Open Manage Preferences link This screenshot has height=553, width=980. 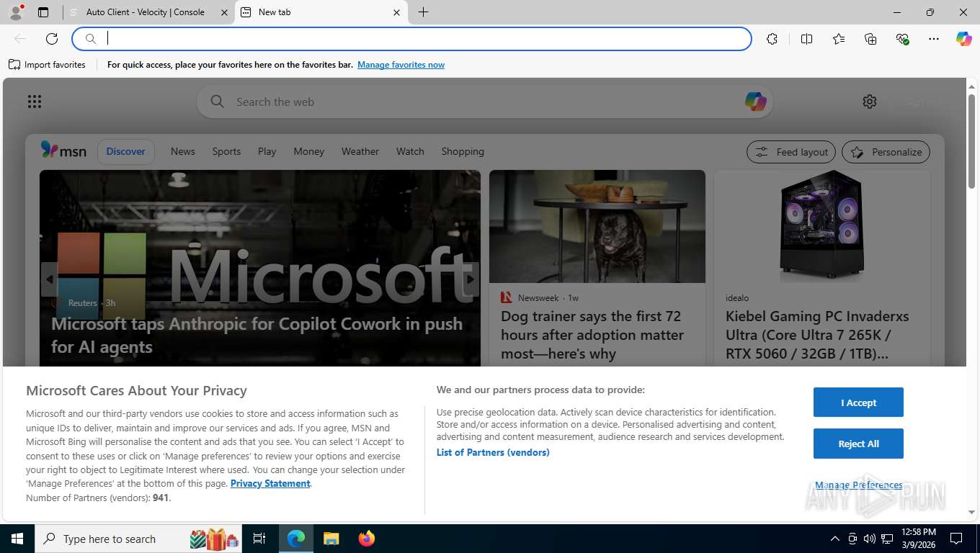pyautogui.click(x=858, y=485)
